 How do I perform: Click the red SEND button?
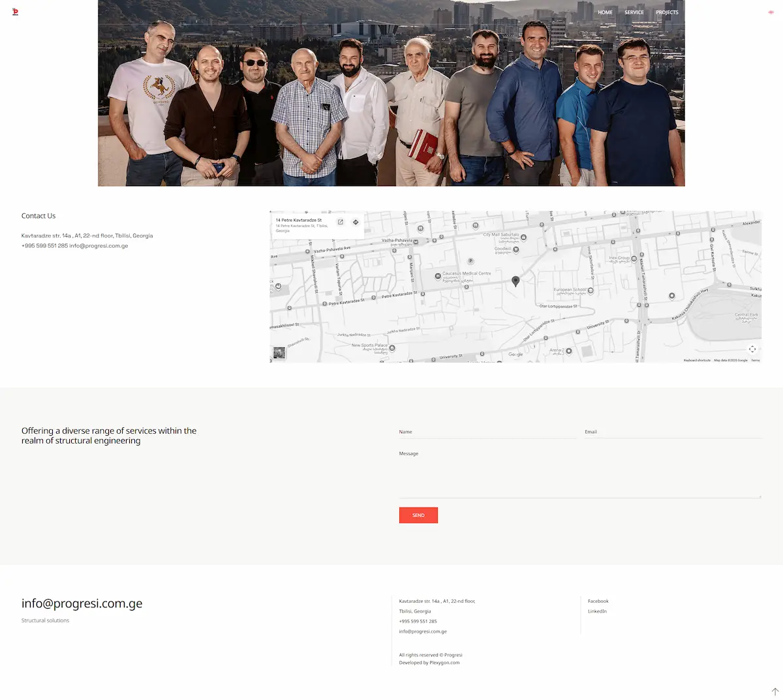tap(418, 515)
